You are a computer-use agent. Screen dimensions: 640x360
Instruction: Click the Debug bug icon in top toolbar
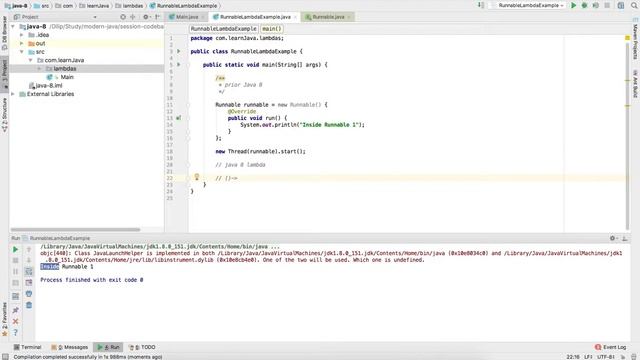click(x=584, y=5)
